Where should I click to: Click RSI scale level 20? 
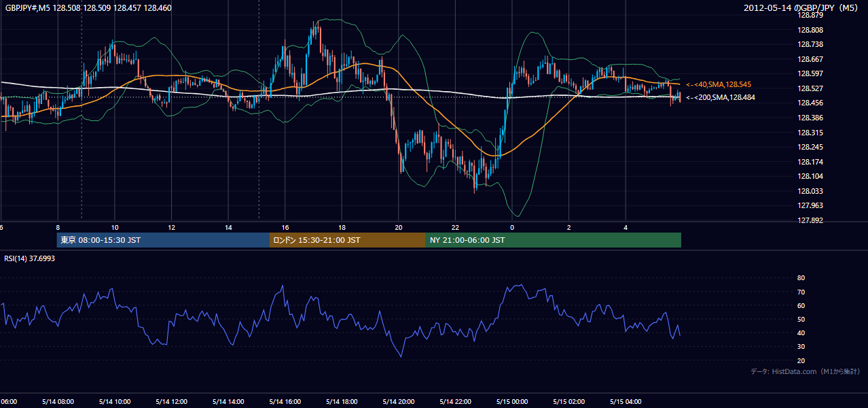point(801,360)
